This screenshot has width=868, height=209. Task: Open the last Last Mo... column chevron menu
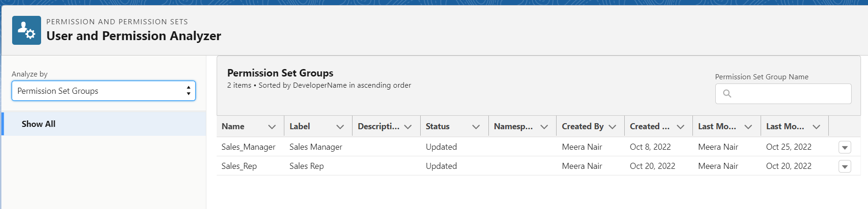point(816,127)
